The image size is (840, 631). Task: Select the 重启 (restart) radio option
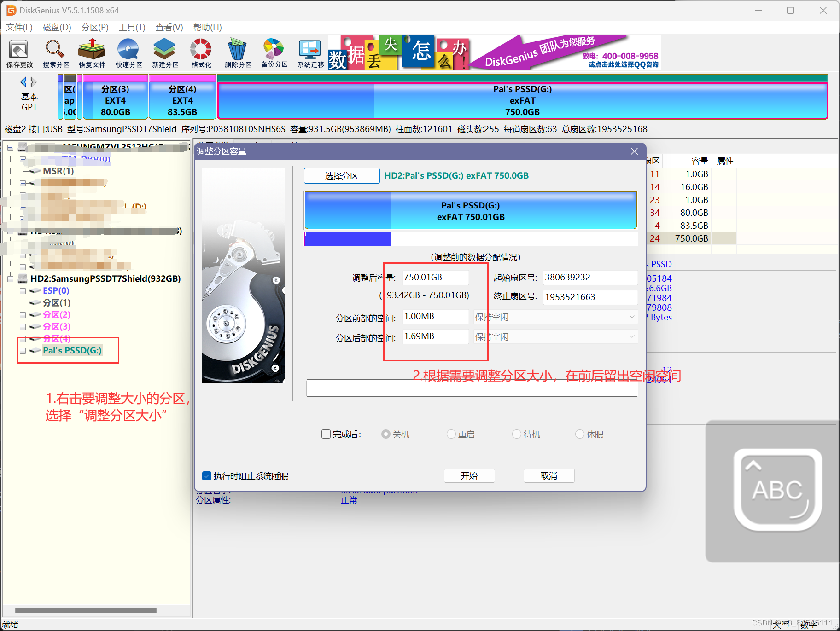(451, 434)
